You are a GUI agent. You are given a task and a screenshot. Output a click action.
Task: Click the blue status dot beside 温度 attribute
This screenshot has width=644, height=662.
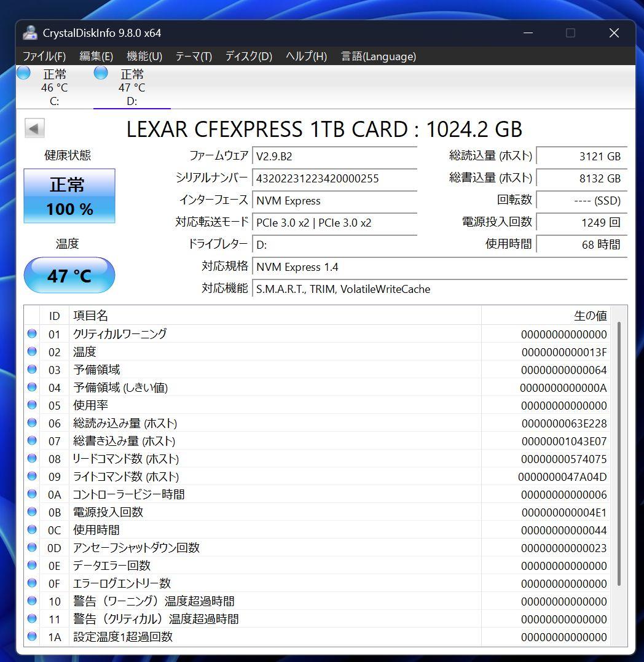32,351
